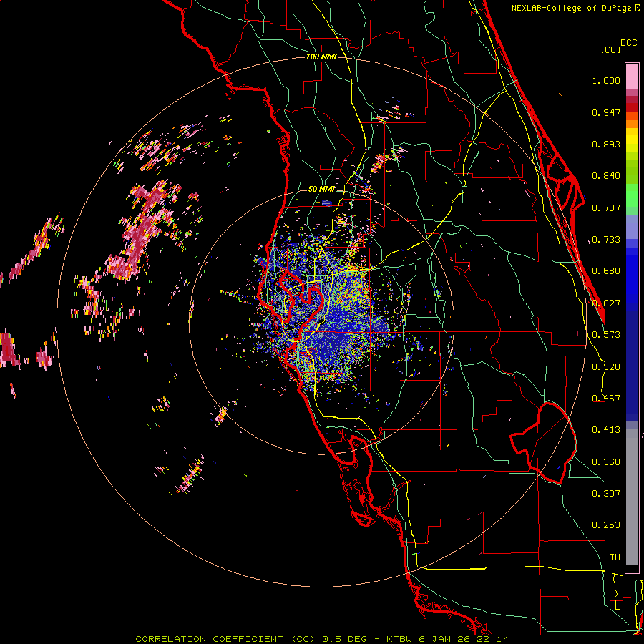This screenshot has width=644, height=644.
Task: Pick the bright green segment of the color scale
Action: coord(632,195)
